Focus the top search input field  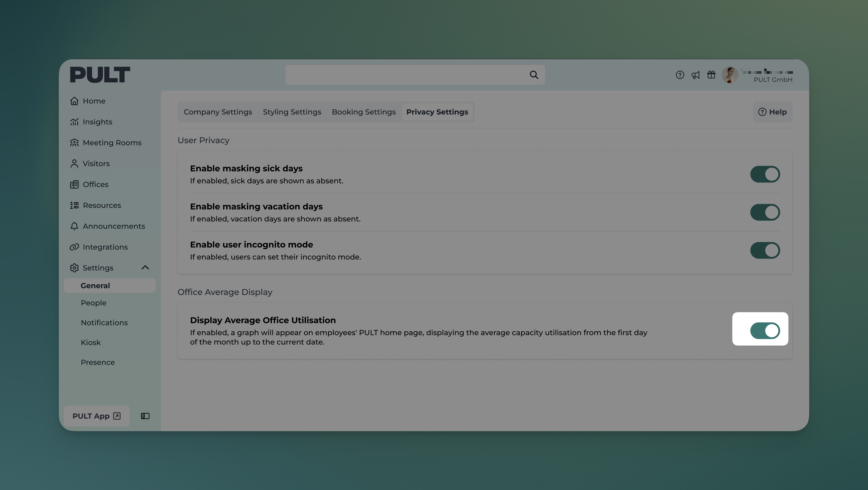click(404, 75)
